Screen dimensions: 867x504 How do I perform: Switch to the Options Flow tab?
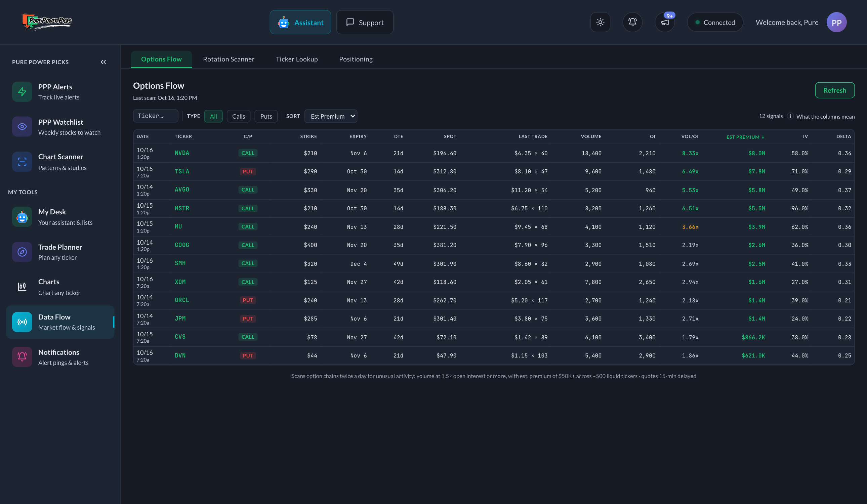tap(161, 59)
